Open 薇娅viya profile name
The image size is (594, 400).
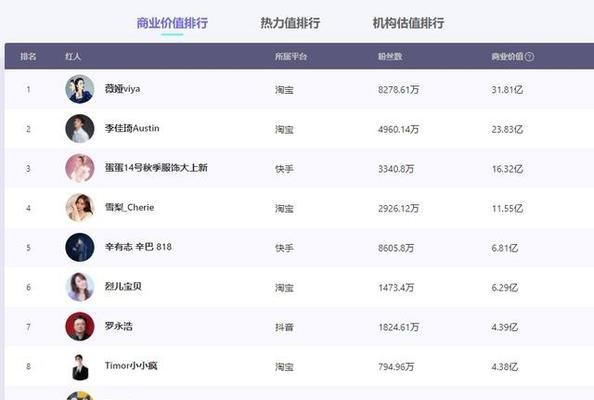click(x=122, y=89)
